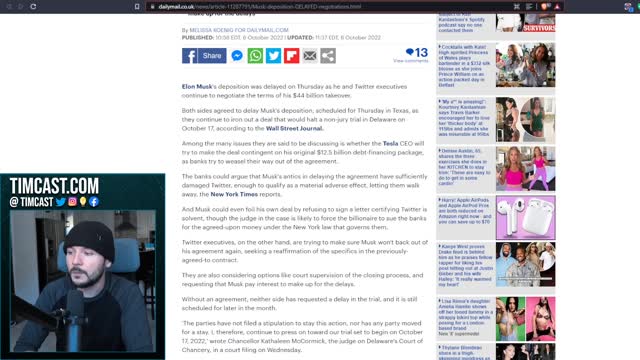Share article on Twitter
640x360 pixels.
[273, 56]
